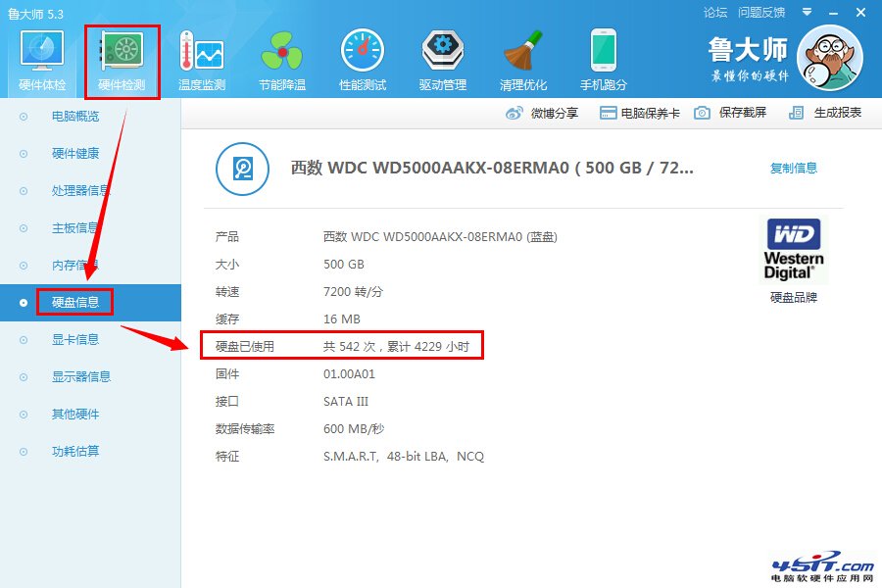Click 生成报表 generate report text
The width and height of the screenshot is (882, 588).
838,113
